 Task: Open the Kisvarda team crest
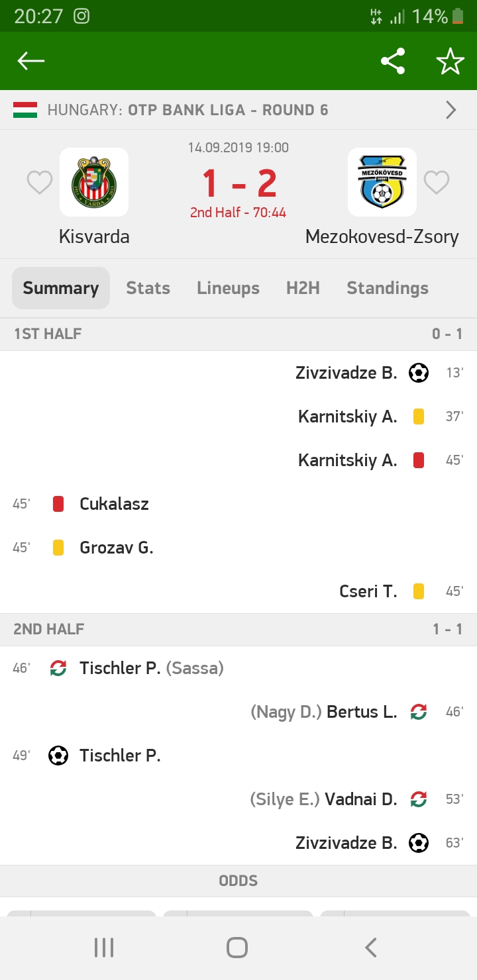tap(94, 182)
